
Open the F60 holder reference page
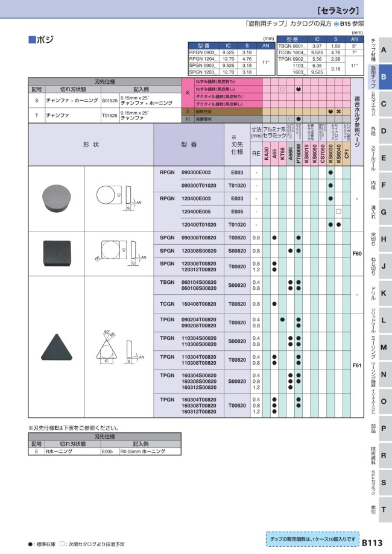tap(356, 254)
